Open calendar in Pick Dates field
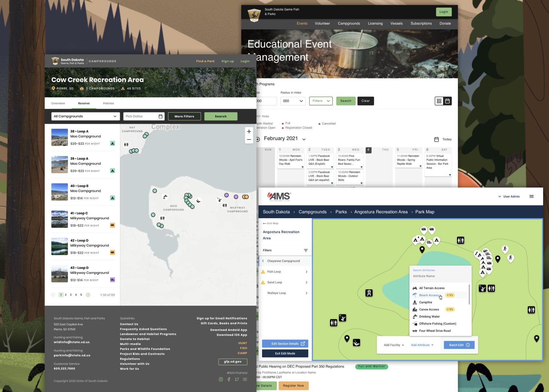The image size is (549, 392). click(x=160, y=116)
